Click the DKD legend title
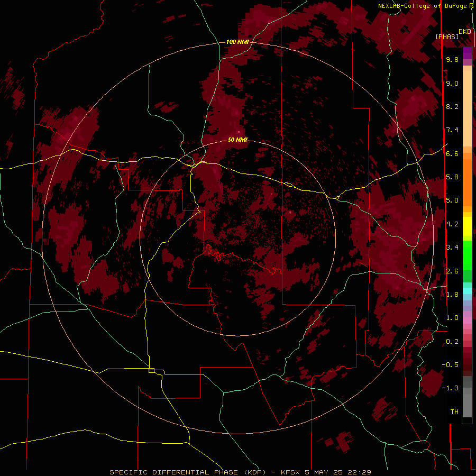 tap(465, 32)
